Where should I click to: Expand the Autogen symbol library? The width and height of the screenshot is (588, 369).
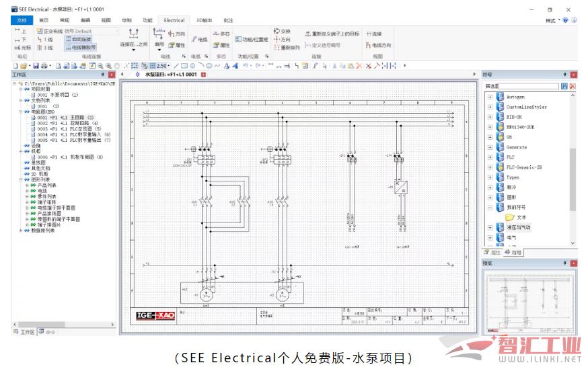coord(490,97)
